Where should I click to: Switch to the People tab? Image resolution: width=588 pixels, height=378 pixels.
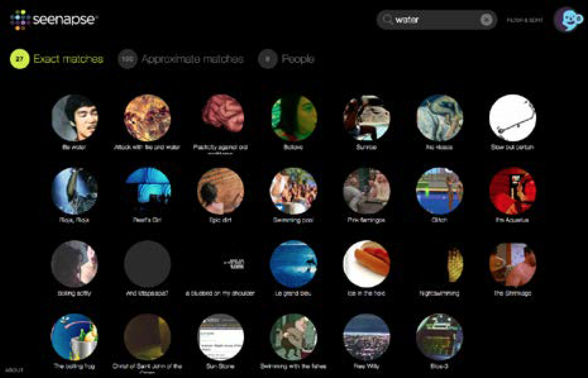click(x=297, y=59)
